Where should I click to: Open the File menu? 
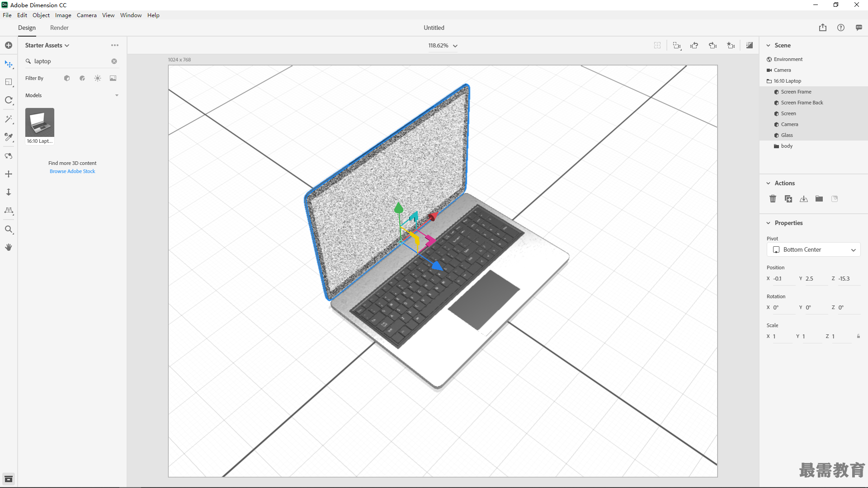tap(7, 15)
